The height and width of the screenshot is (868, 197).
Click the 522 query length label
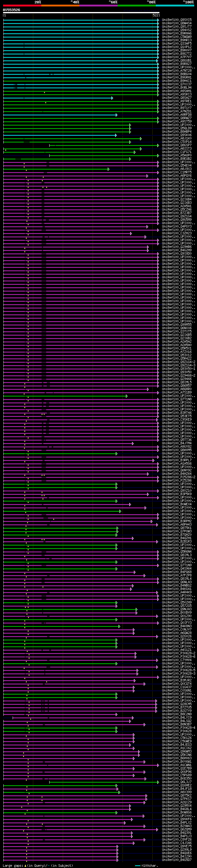pos(155,15)
